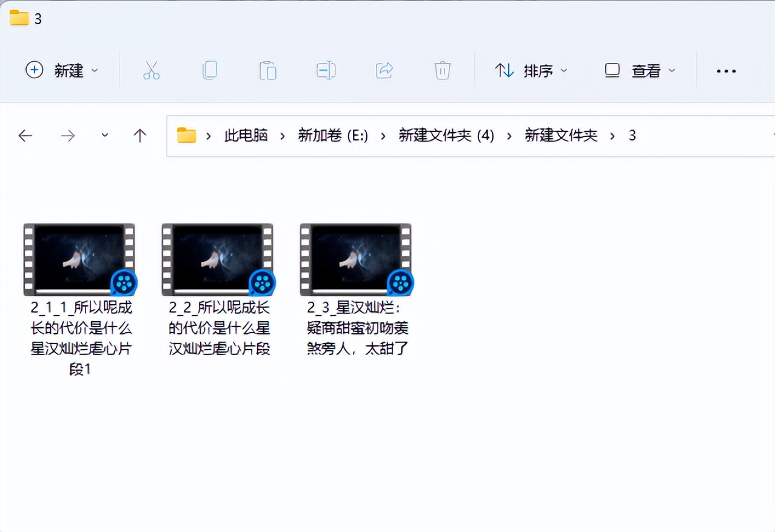This screenshot has width=775, height=532.
Task: Click the Copy icon in the toolbar
Action: click(x=209, y=70)
